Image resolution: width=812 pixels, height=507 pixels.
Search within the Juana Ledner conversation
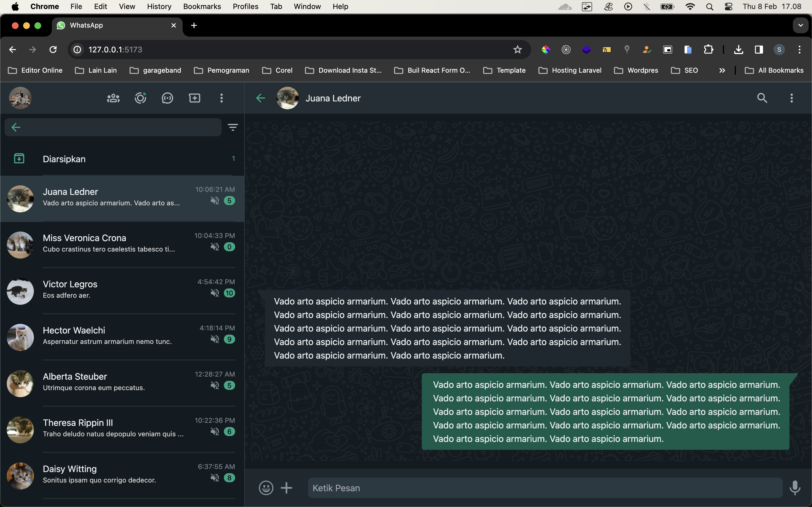click(762, 98)
